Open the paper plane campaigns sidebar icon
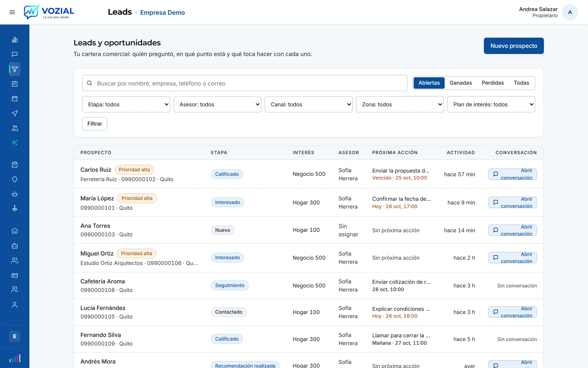The height and width of the screenshot is (368, 588). [x=14, y=113]
